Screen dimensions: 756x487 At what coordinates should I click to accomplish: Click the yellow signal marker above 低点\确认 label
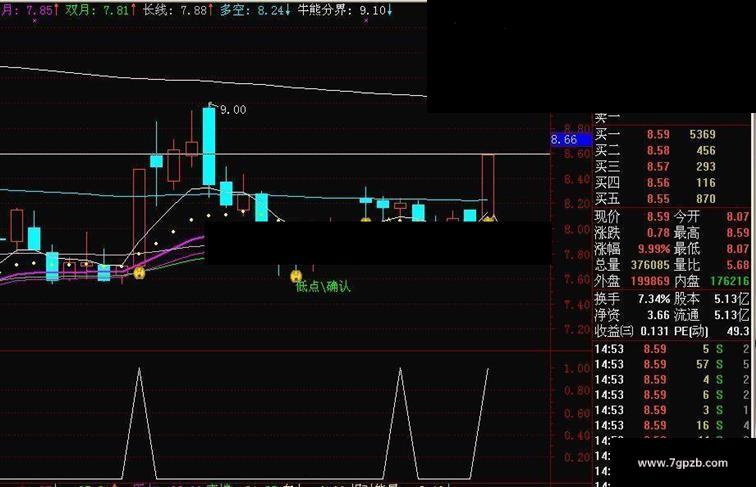296,276
